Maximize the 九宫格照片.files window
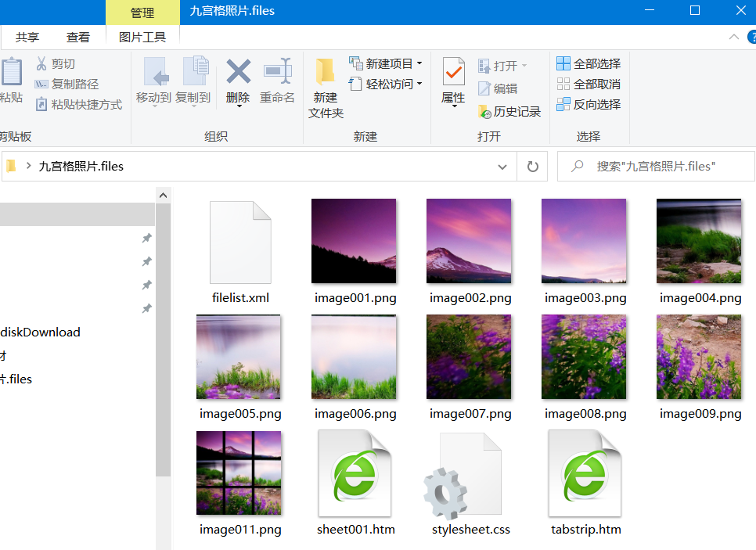The width and height of the screenshot is (756, 550). [x=695, y=11]
